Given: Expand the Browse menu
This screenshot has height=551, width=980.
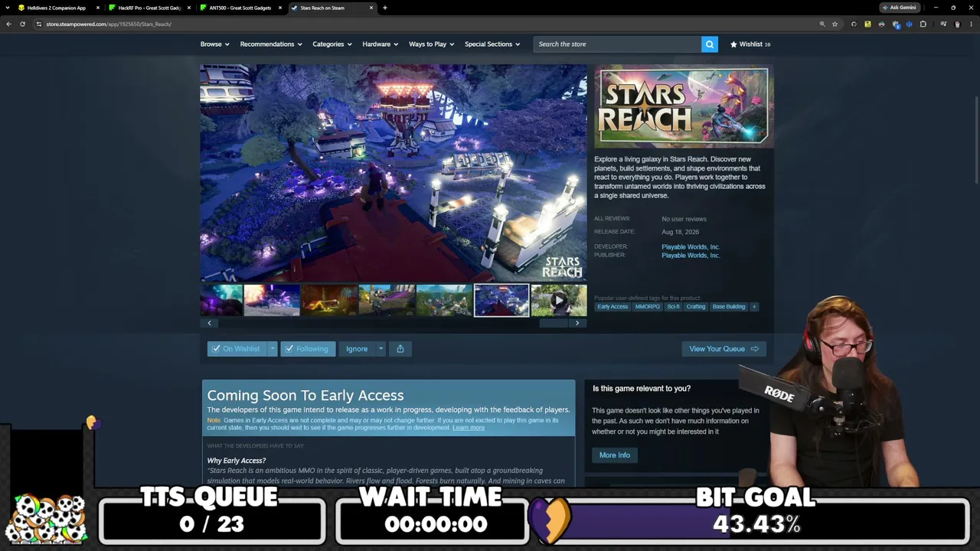Looking at the screenshot, I should [214, 44].
